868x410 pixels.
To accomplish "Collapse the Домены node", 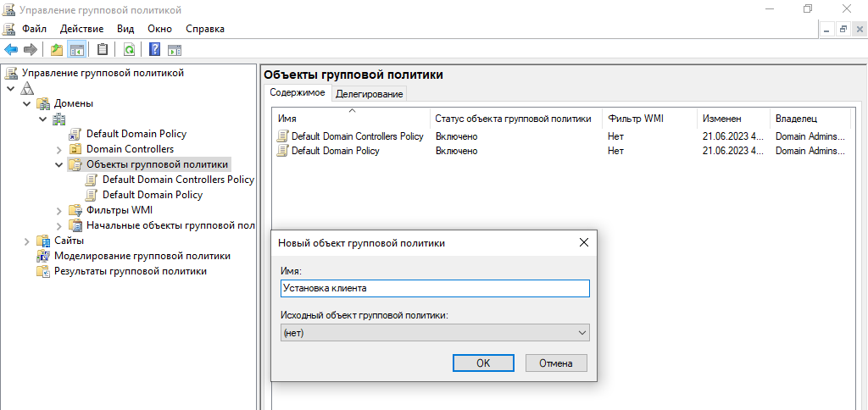I will tap(27, 103).
